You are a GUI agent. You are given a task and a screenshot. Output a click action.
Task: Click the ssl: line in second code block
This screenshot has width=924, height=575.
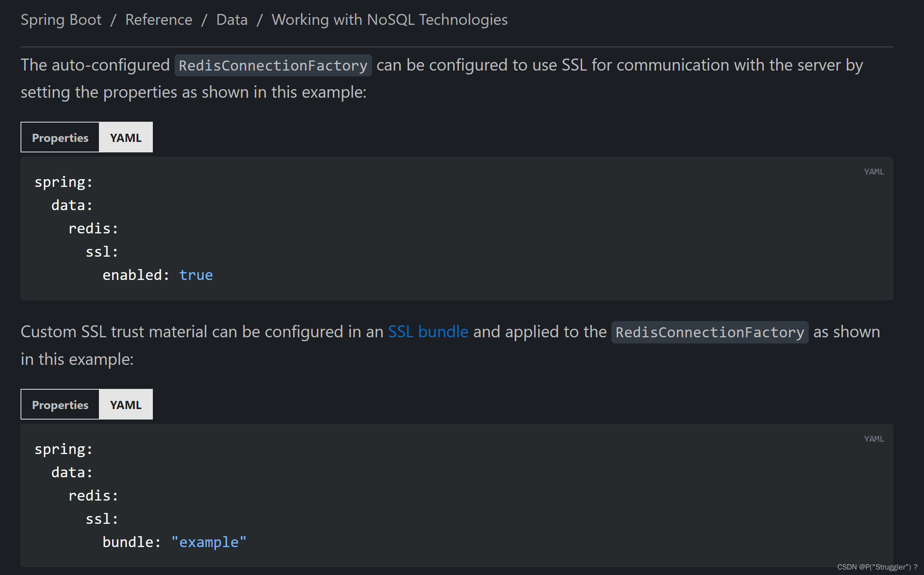pos(102,519)
